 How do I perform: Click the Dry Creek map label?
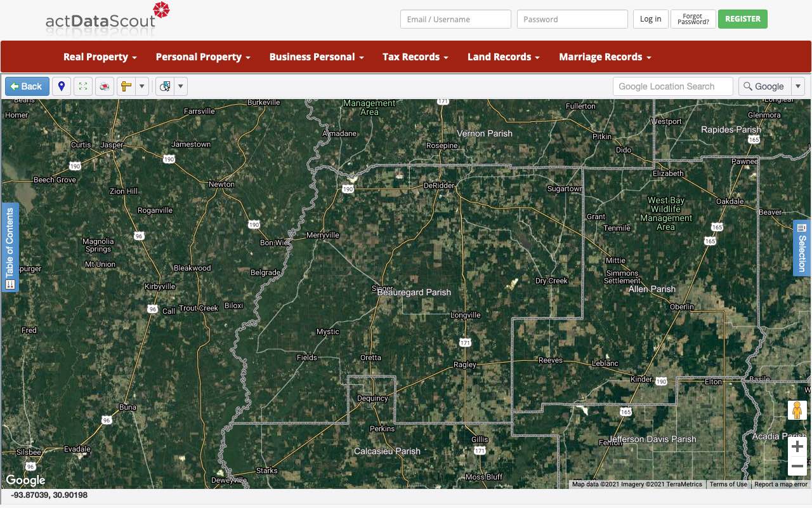551,281
